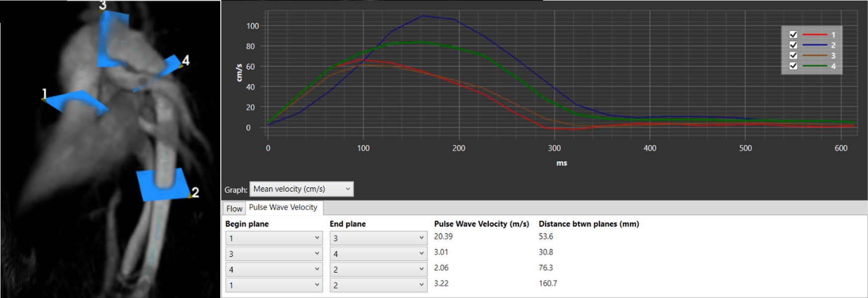Toggle the series 2 legend checkbox
The width and height of the screenshot is (868, 298).
(x=793, y=45)
